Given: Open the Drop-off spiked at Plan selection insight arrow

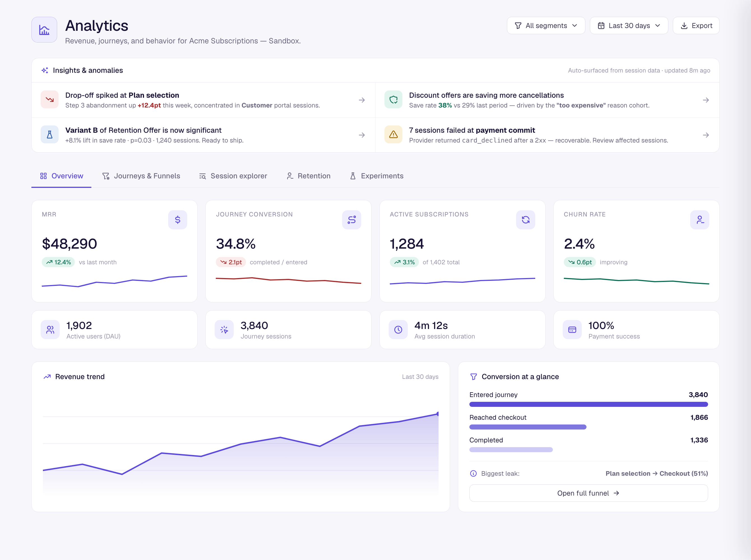Looking at the screenshot, I should click(x=362, y=100).
